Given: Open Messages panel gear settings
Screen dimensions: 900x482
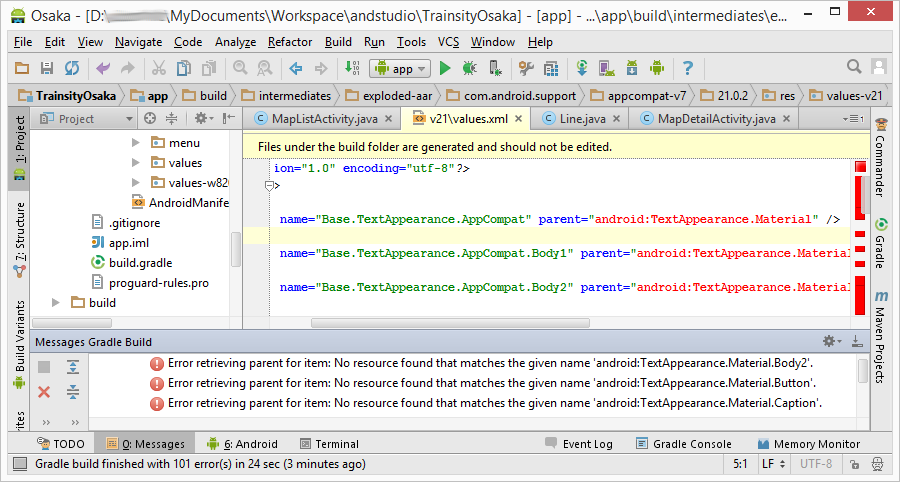Looking at the screenshot, I should pyautogui.click(x=832, y=341).
